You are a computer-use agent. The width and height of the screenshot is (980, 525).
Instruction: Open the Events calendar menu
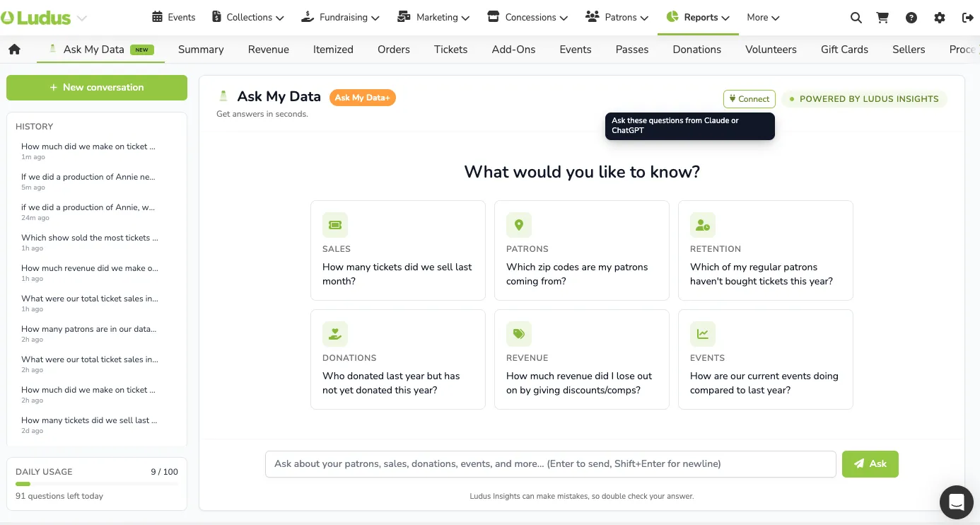(x=174, y=18)
